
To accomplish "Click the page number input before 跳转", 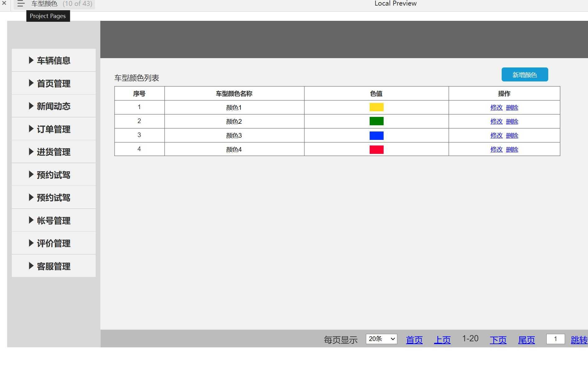I will coord(555,339).
